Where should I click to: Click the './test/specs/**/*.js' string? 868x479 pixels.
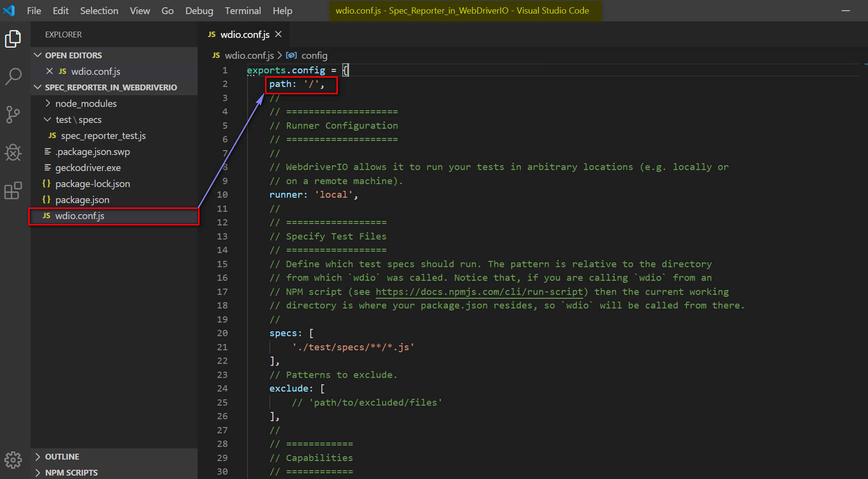click(353, 347)
